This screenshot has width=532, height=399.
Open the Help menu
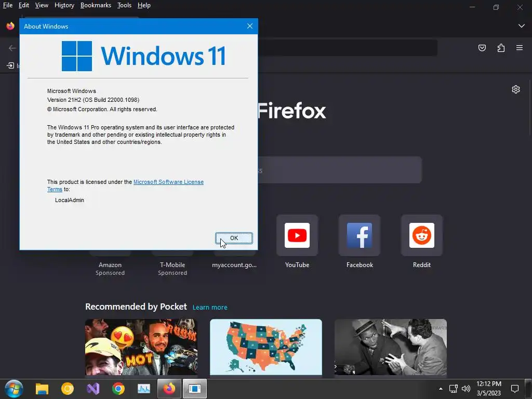tap(144, 5)
